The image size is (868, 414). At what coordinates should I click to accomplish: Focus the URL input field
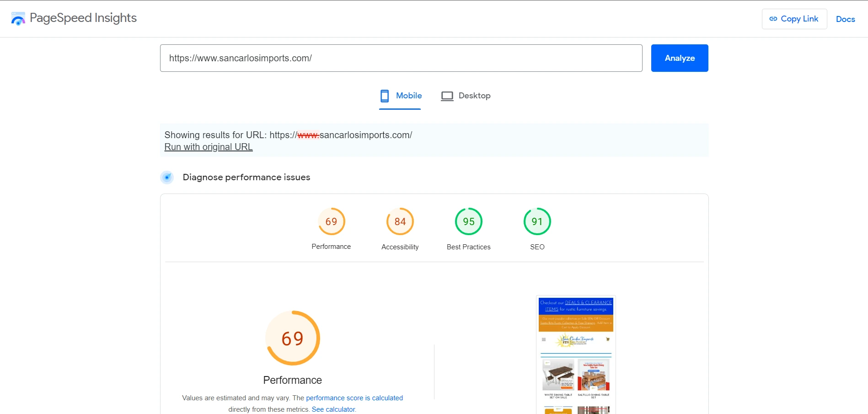point(401,58)
